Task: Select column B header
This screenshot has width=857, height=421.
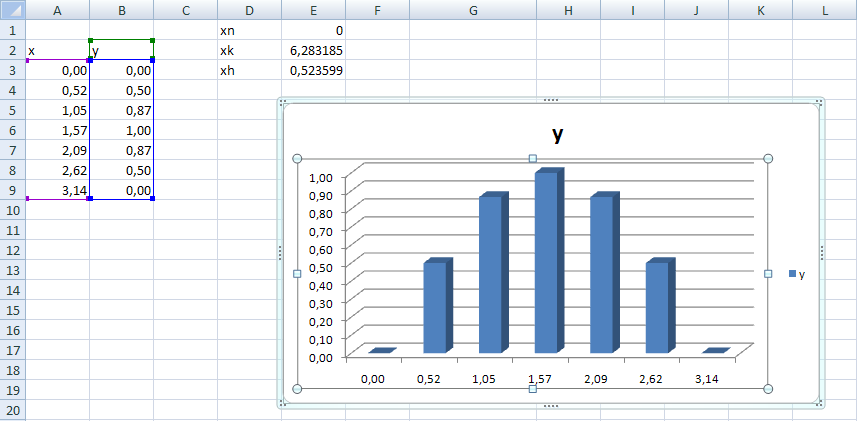Action: pyautogui.click(x=121, y=10)
